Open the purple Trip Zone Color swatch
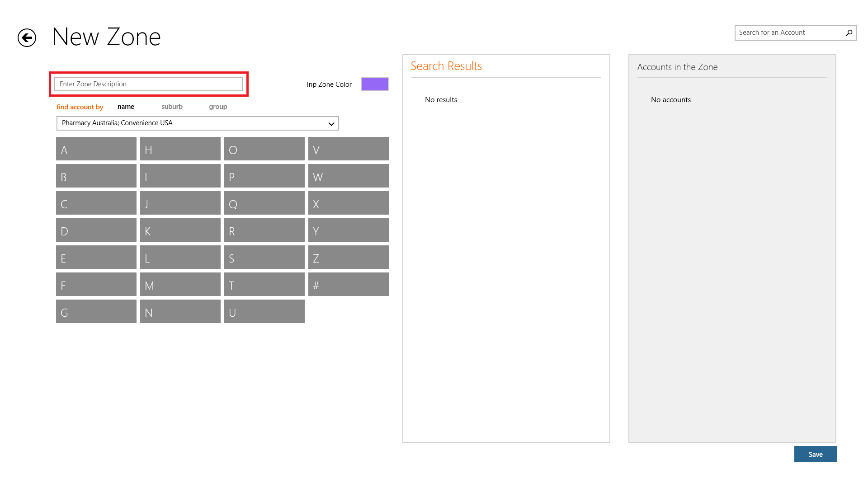The width and height of the screenshot is (868, 488). coord(374,84)
